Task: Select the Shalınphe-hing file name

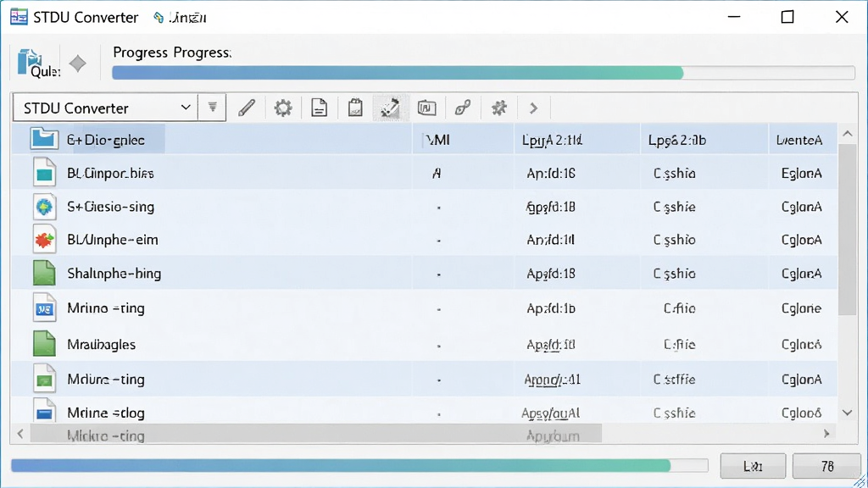Action: click(114, 274)
